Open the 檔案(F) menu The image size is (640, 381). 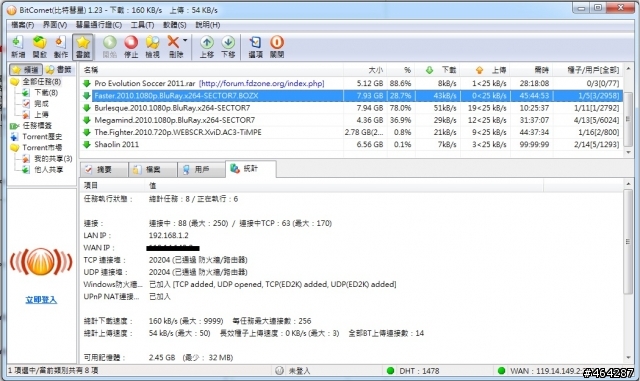tap(22, 25)
